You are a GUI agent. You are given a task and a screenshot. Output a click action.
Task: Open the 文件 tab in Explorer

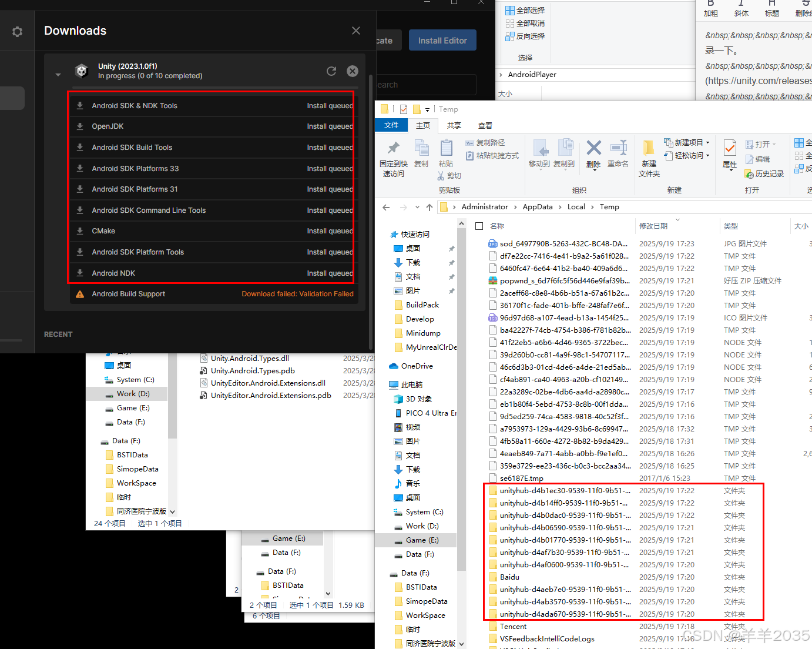click(x=391, y=125)
